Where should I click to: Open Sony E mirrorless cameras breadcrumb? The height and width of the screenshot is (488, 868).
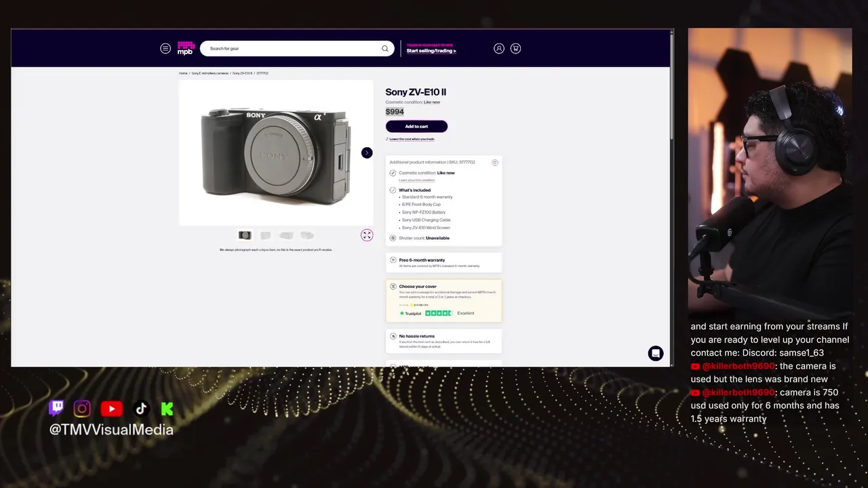(x=210, y=73)
